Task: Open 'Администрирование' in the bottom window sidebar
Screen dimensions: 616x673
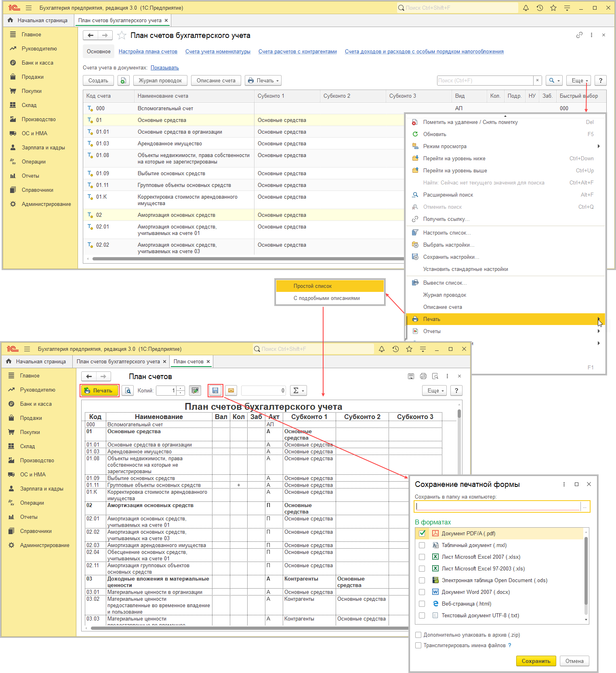Action: point(45,545)
